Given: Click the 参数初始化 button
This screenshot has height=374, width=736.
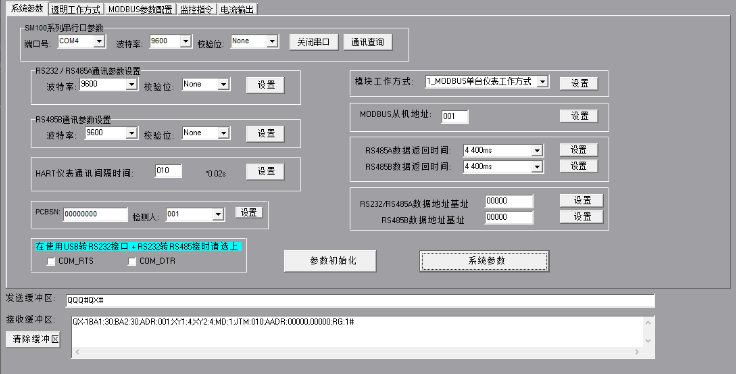Looking at the screenshot, I should pos(330,261).
